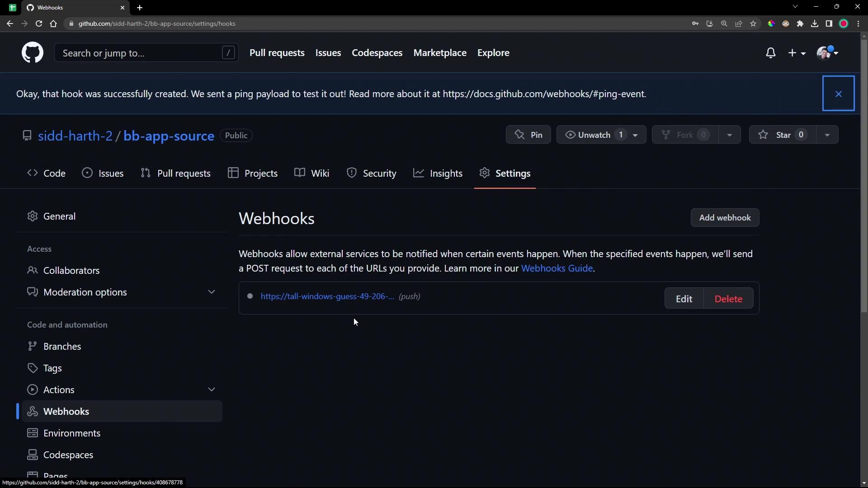Viewport: 868px width, 488px height.
Task: Open the sidd-harth-2 owner link
Action: tap(75, 136)
